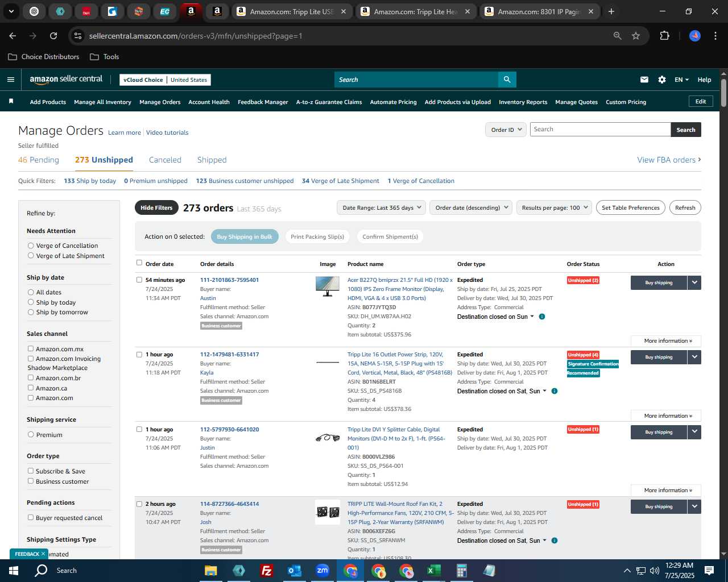The height and width of the screenshot is (582, 728).
Task: Open the Seller Central hamburger menu
Action: 10,80
